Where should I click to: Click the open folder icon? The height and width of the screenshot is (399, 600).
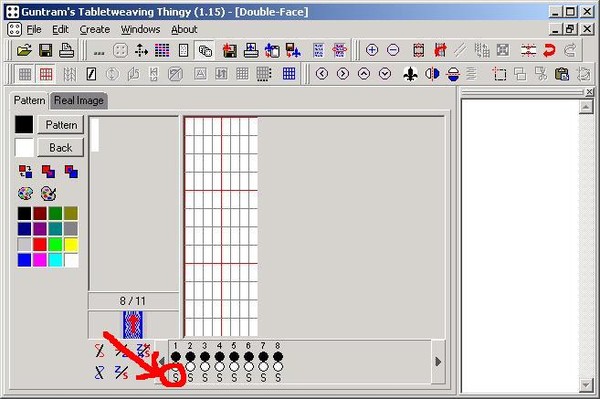click(24, 50)
